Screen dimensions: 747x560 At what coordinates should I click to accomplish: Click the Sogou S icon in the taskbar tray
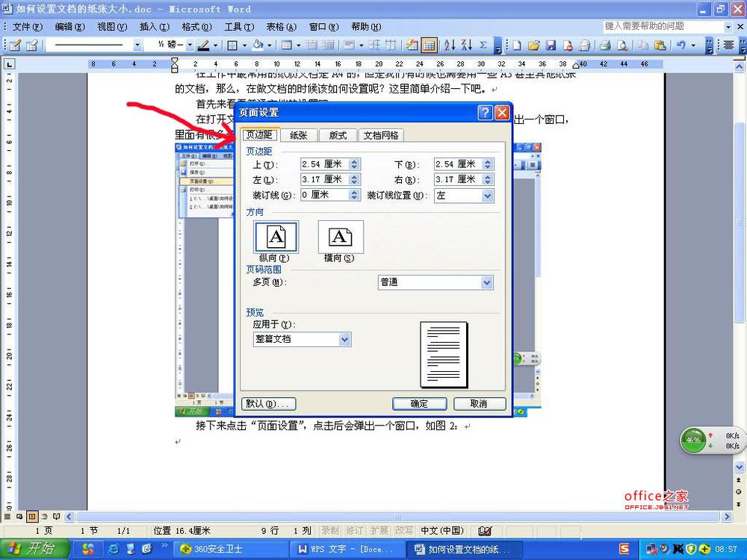click(x=624, y=549)
